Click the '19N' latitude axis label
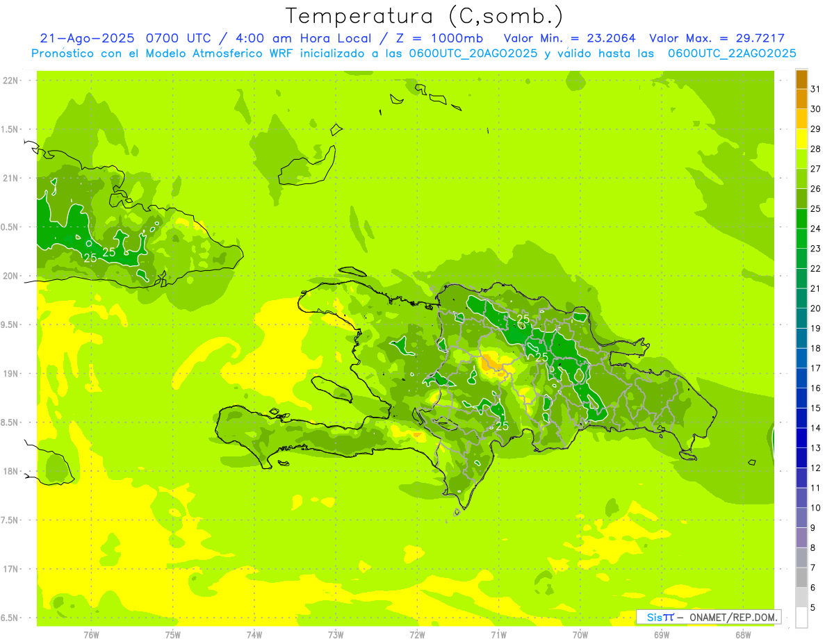Viewport: 834px width, 644px height. click(11, 374)
